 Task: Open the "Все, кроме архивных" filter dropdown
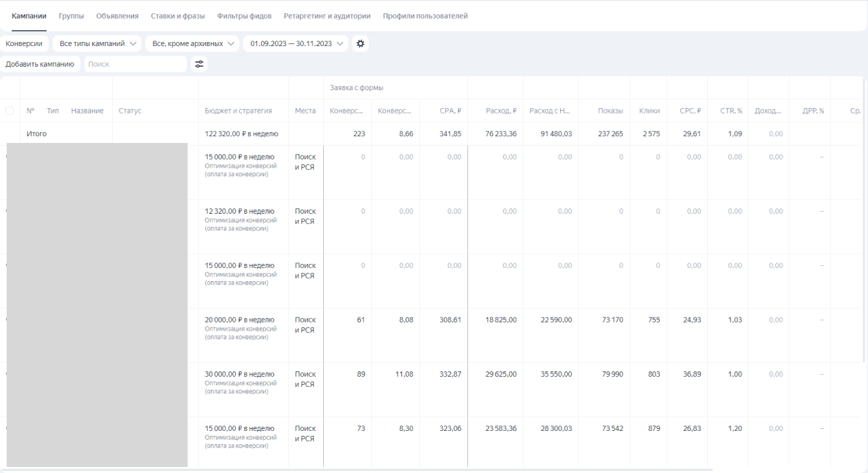(x=192, y=43)
